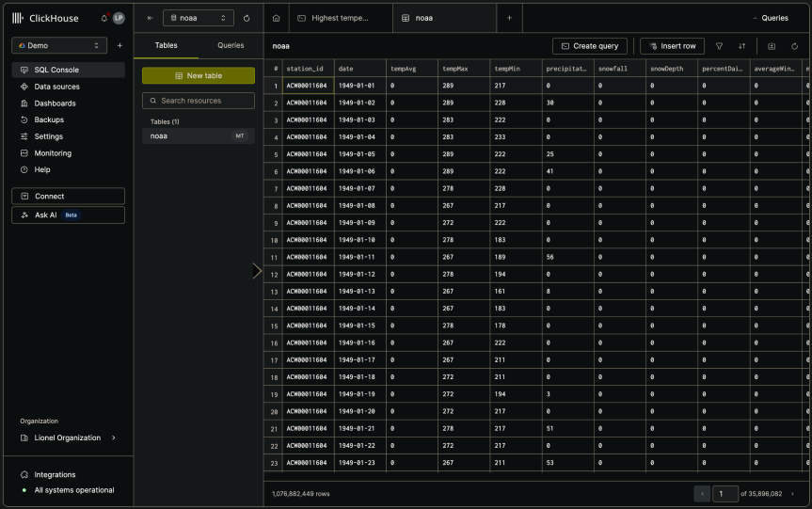Click All systems operational status
812x509 pixels.
68,490
